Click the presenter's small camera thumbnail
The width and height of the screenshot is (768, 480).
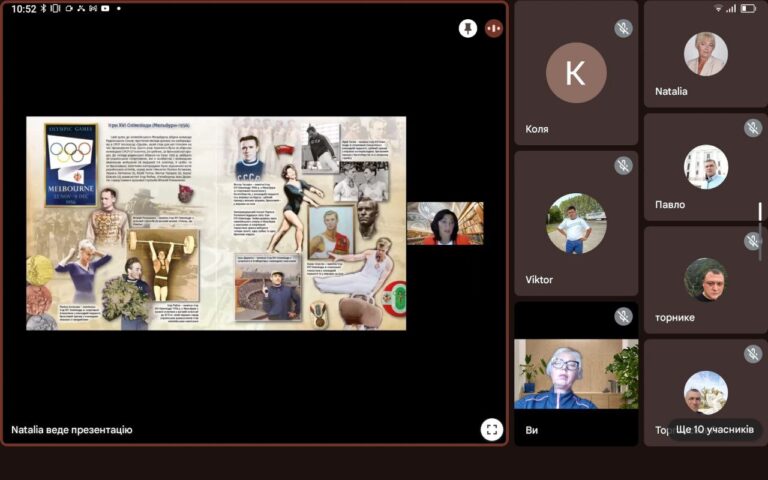[445, 223]
